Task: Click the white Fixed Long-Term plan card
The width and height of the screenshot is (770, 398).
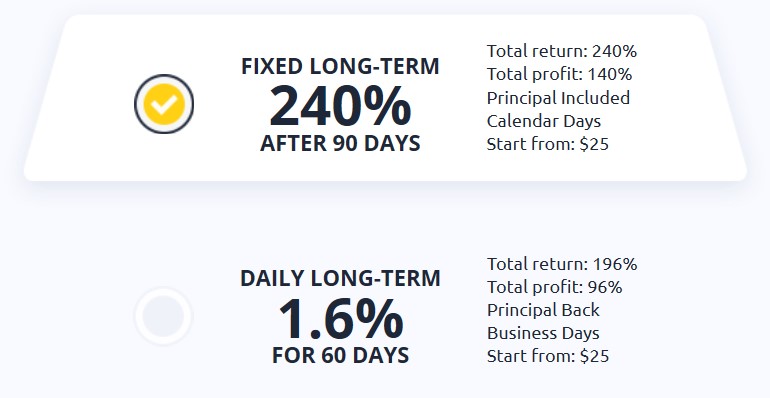Action: 385,98
